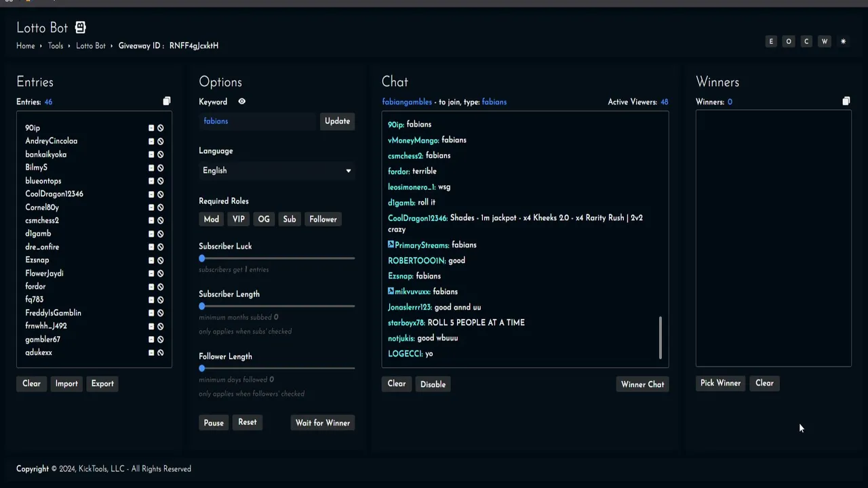Open Tools breadcrumb
The height and width of the screenshot is (488, 868).
[56, 46]
